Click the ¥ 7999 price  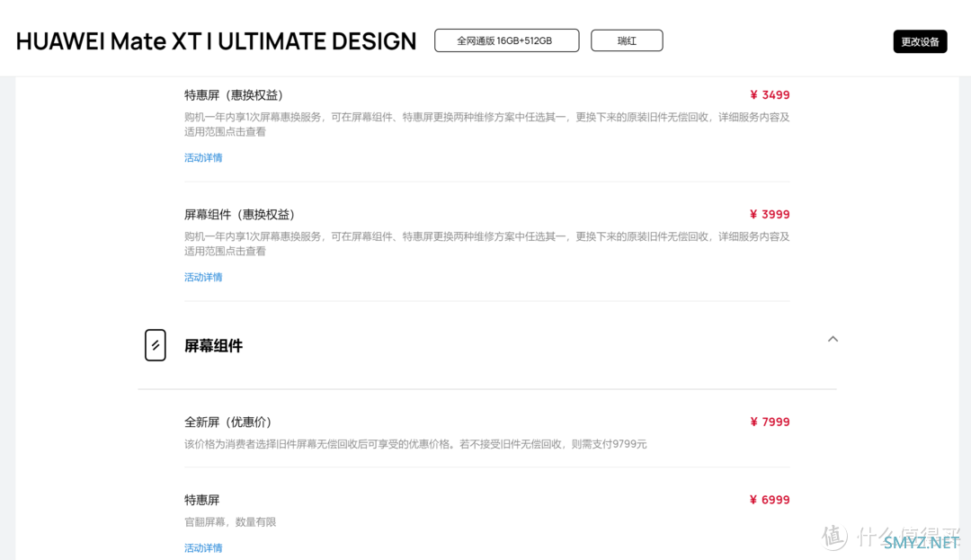pos(770,422)
